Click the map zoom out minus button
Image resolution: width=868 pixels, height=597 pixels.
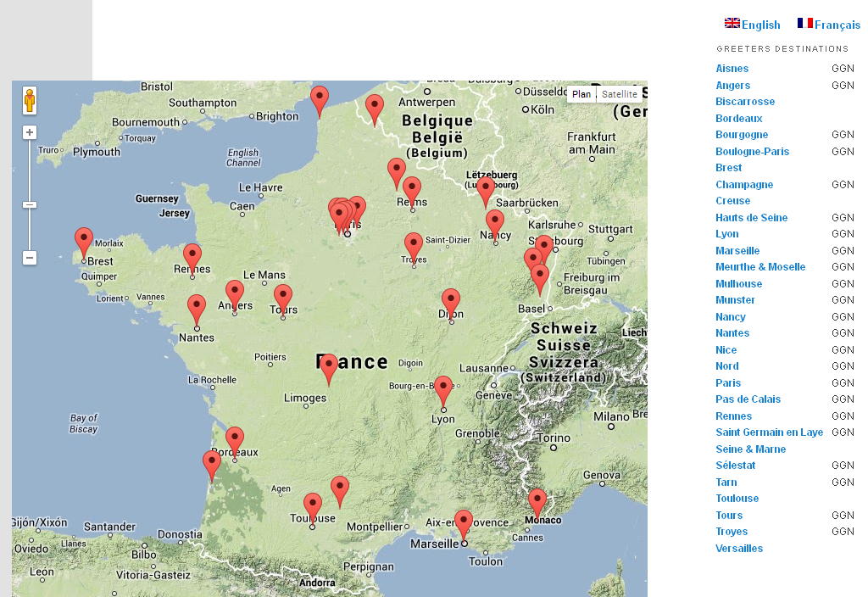(30, 257)
